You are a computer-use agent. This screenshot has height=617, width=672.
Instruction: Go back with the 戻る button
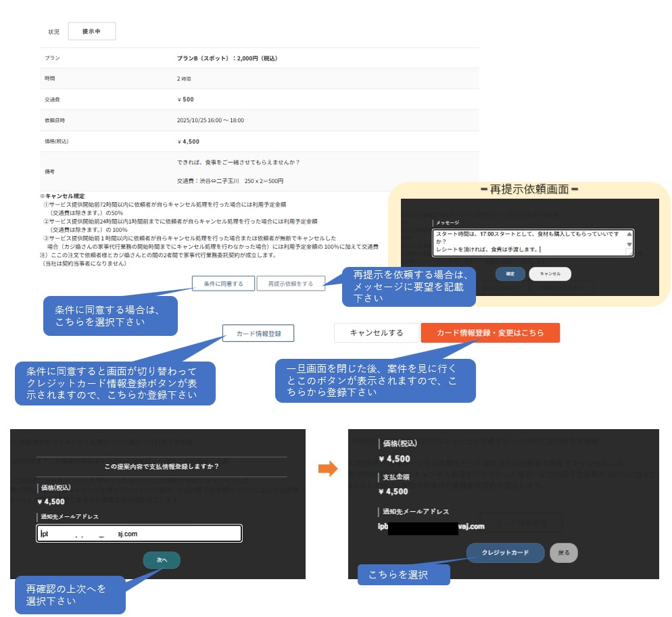[x=564, y=552]
